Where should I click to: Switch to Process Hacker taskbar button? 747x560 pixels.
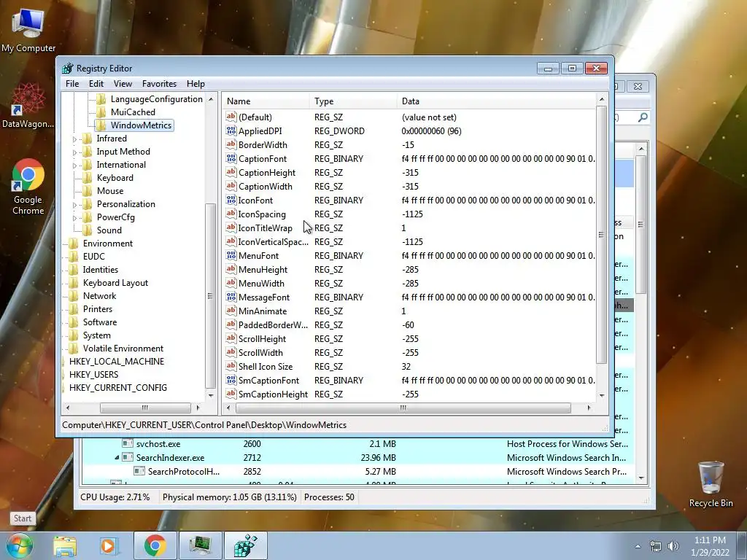pos(201,545)
